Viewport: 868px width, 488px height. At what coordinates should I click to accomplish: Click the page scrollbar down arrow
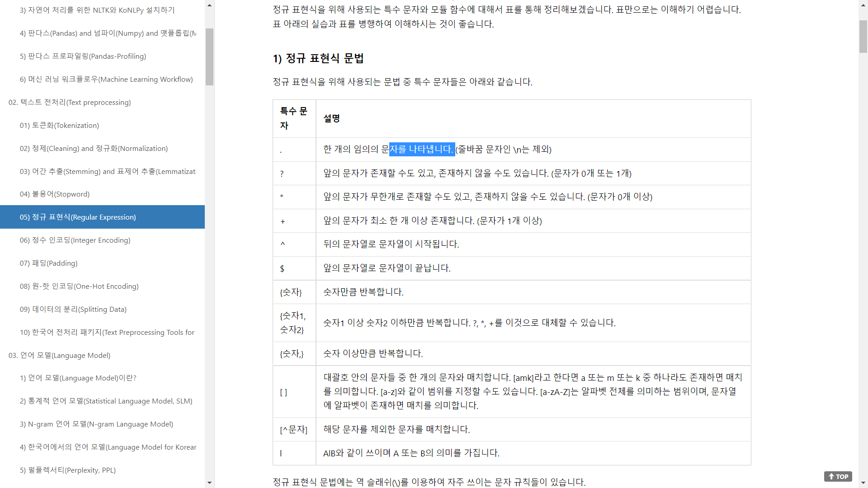coord(863,483)
